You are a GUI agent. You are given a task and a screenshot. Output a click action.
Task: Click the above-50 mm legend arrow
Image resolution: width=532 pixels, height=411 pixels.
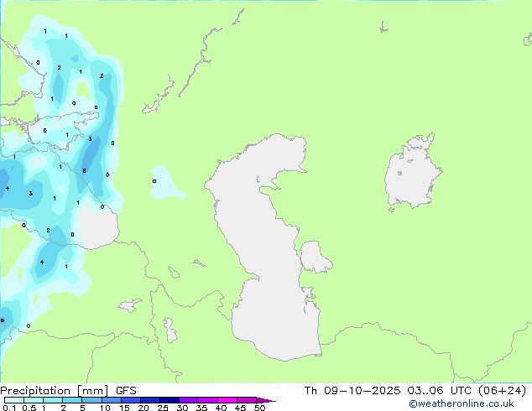pyautogui.click(x=266, y=400)
